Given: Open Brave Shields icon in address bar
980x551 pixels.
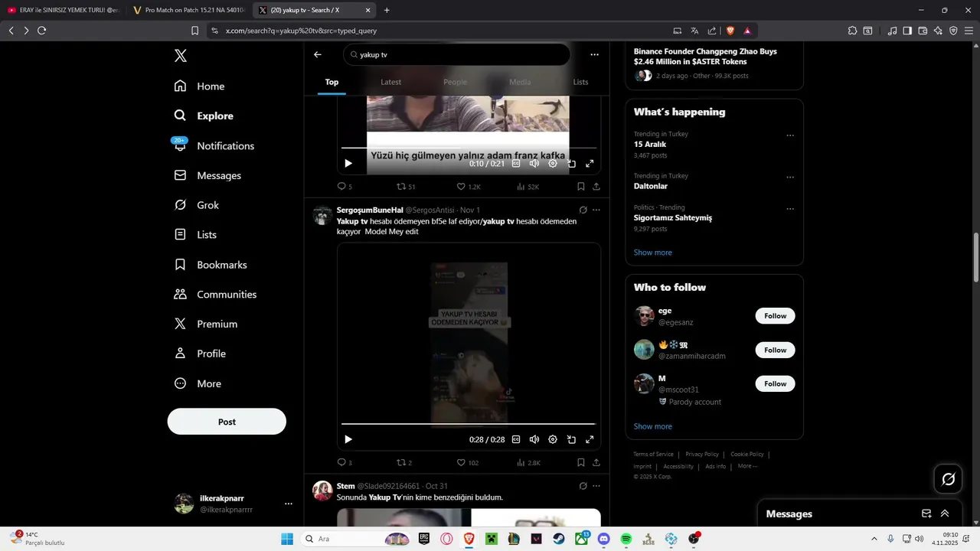Looking at the screenshot, I should (x=729, y=31).
